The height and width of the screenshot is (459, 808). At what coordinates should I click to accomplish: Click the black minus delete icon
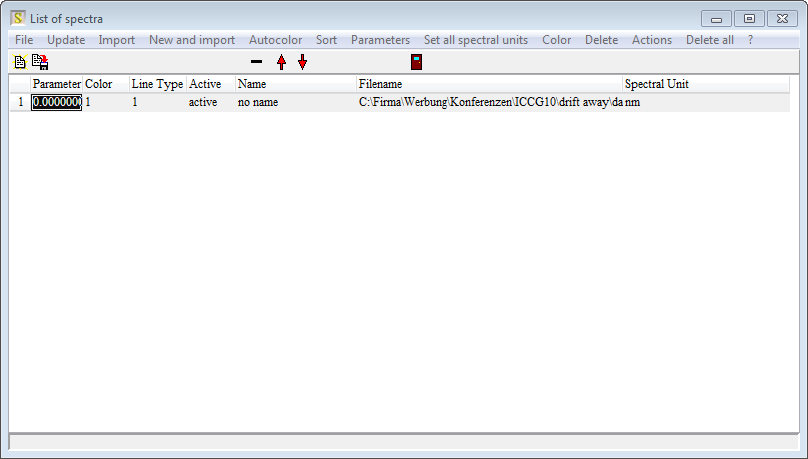coord(256,62)
